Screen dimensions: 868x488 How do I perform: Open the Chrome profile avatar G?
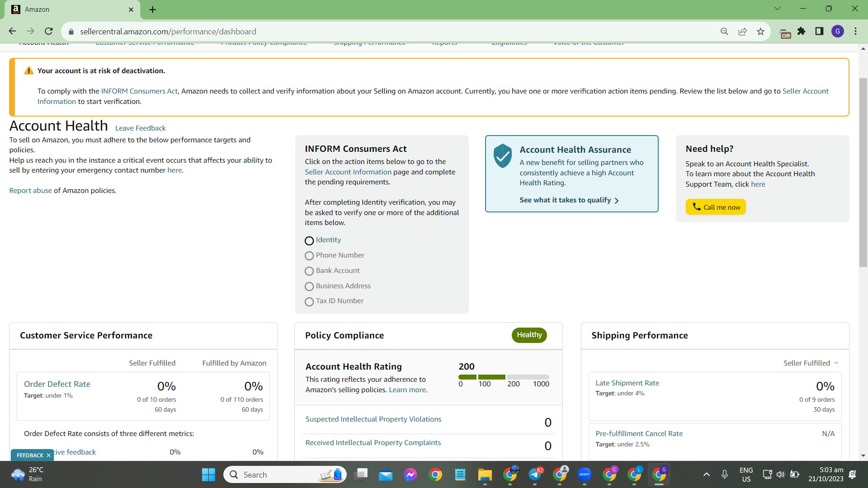[x=838, y=31]
